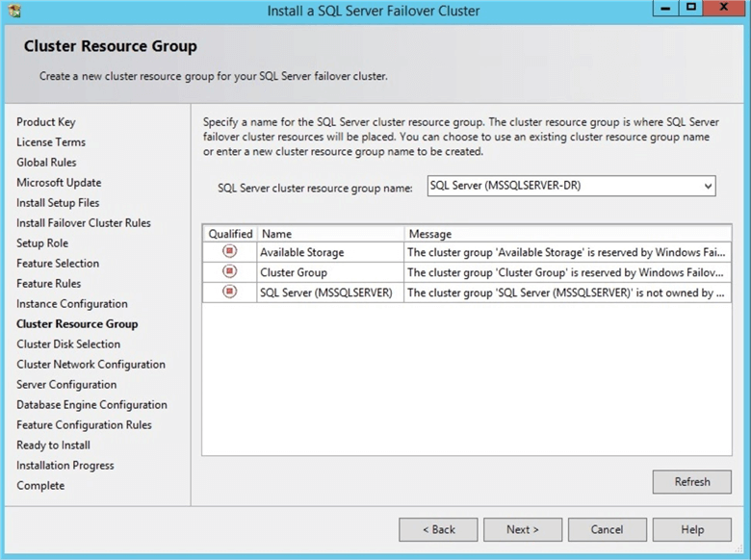Maximize the setup window

[x=690, y=8]
